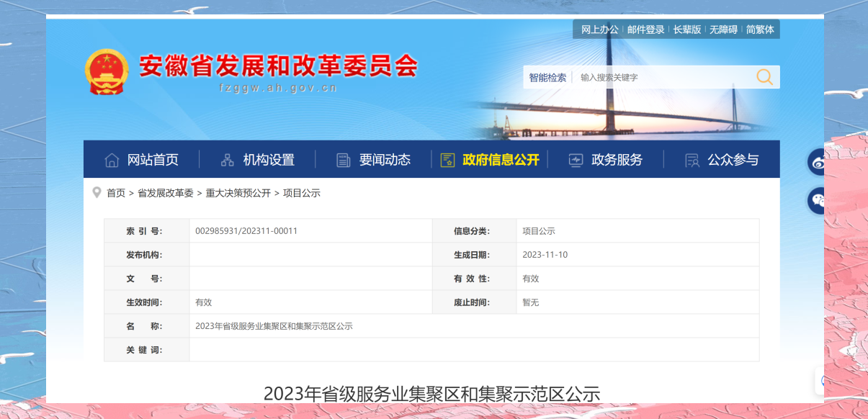Click the 首页 breadcrumb link
Screen dimensions: 868x419
click(116, 193)
